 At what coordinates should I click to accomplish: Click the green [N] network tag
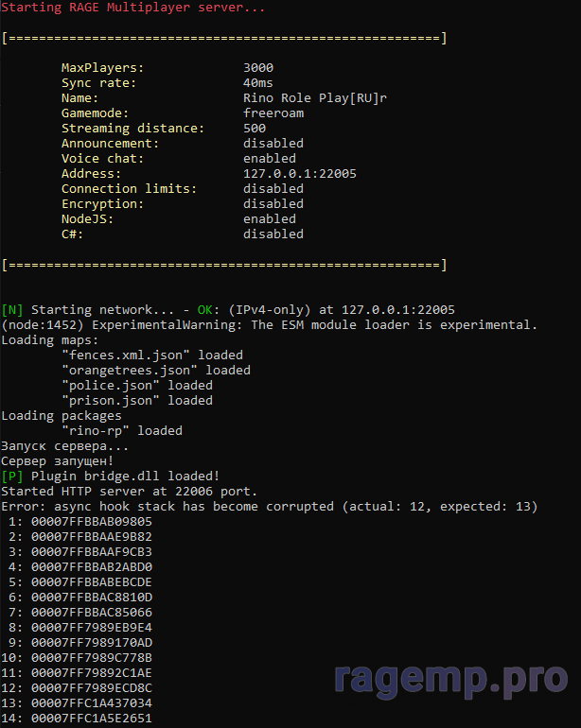12,310
